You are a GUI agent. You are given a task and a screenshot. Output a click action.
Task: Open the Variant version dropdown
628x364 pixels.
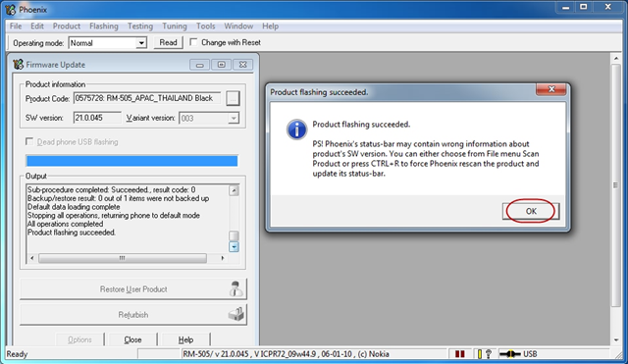coord(234,118)
